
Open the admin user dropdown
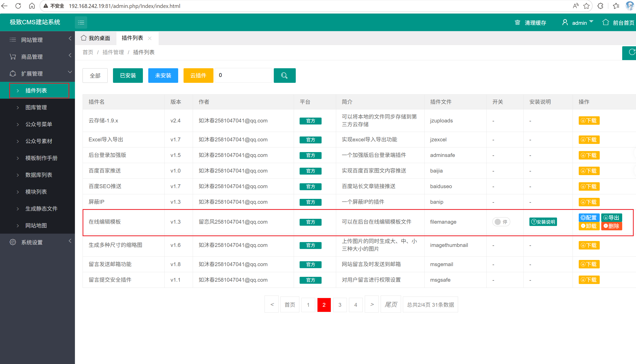coord(579,23)
